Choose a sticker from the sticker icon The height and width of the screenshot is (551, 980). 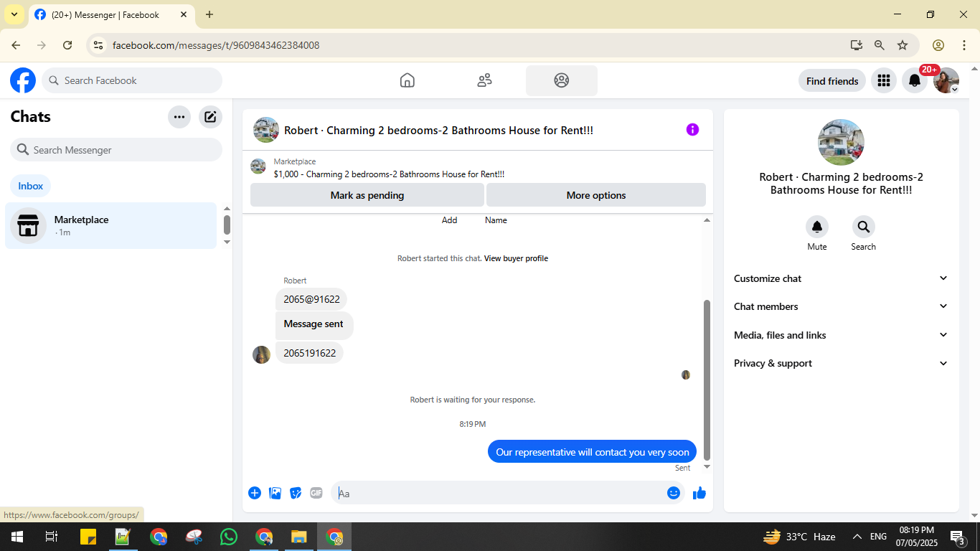click(296, 493)
